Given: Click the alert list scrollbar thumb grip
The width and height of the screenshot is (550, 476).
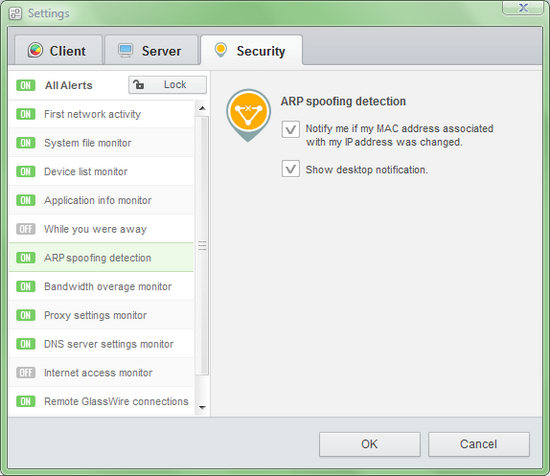Looking at the screenshot, I should 202,245.
